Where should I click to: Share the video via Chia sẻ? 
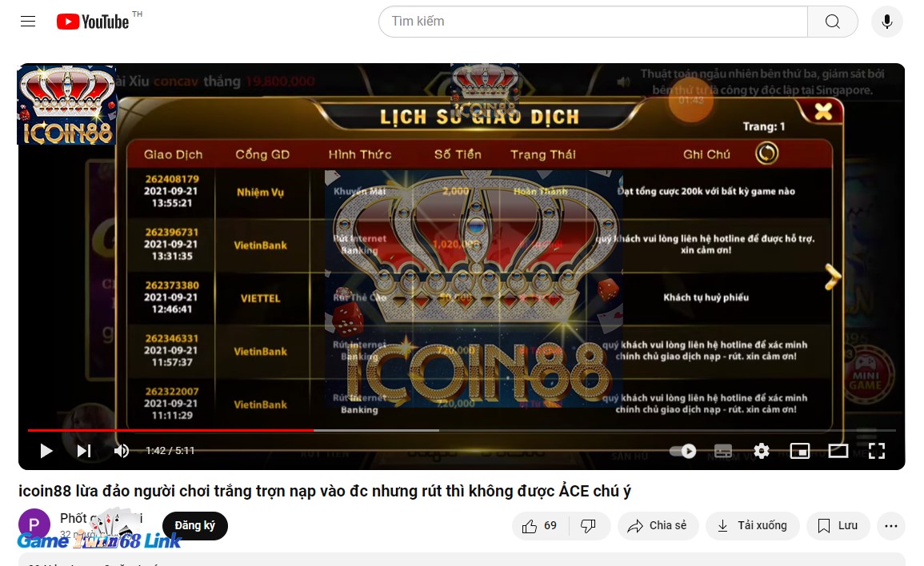[x=658, y=526]
